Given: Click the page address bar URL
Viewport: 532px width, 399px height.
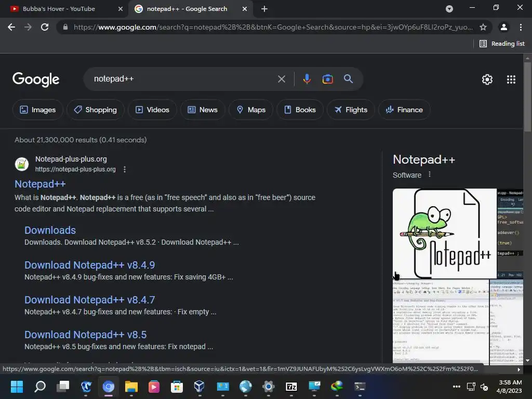Looking at the screenshot, I should [x=273, y=27].
